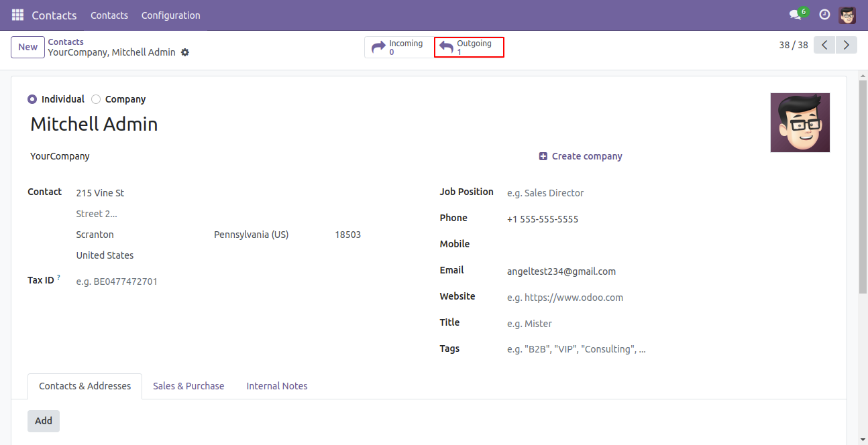The height and width of the screenshot is (445, 868).
Task: Click the empty Mobile field
Action: point(667,245)
